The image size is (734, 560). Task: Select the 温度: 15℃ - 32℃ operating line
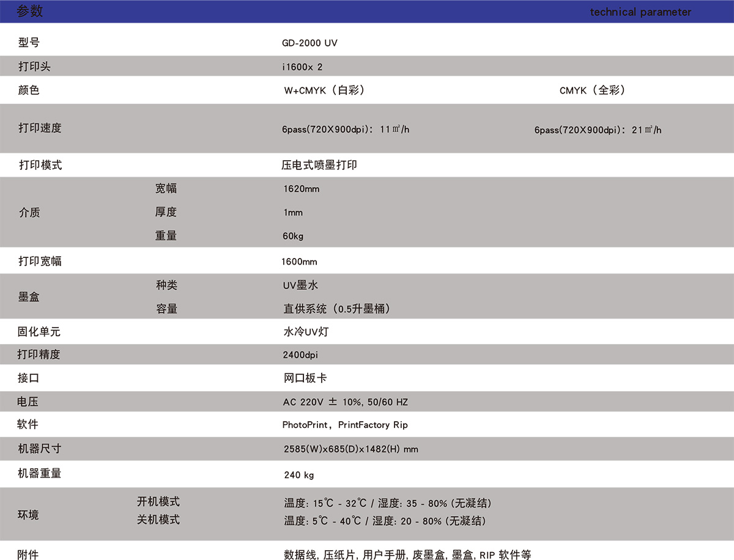click(388, 503)
